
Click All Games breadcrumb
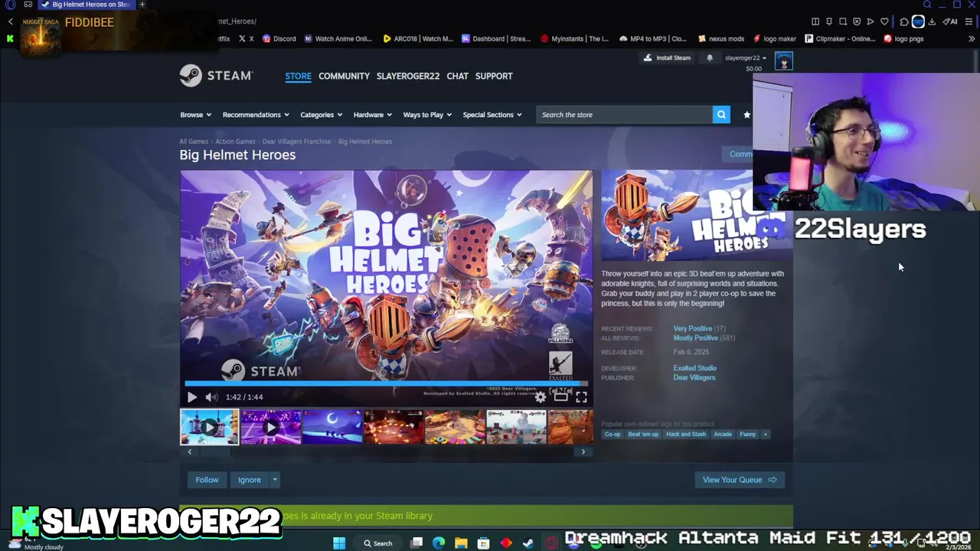click(x=194, y=142)
